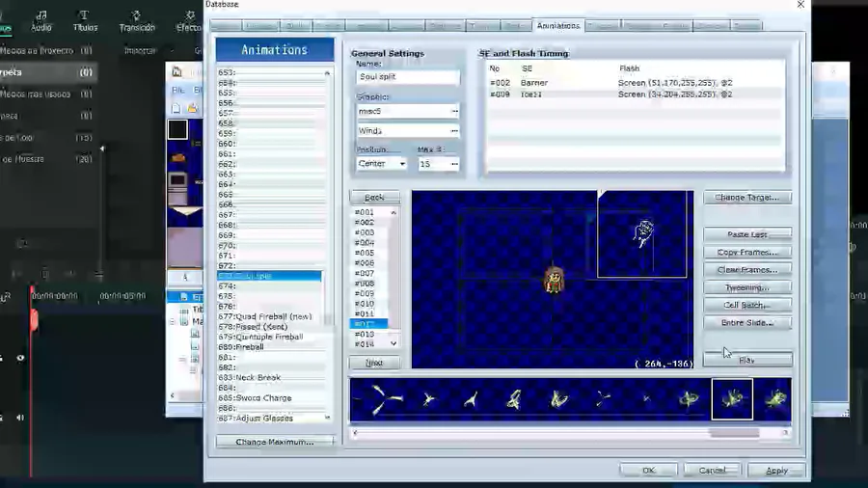Select animation 685:Sword Charge

(x=269, y=397)
